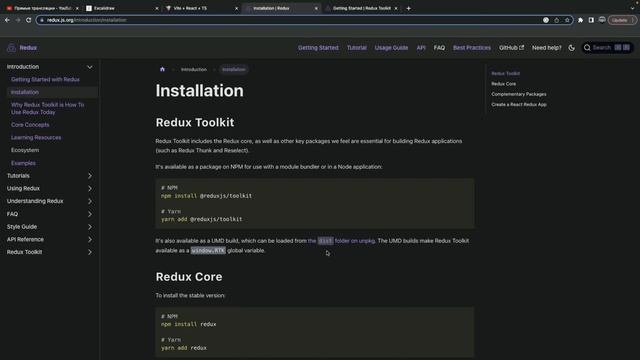This screenshot has height=360, width=640.
Task: Open the GitHub external link
Action: coord(511,48)
